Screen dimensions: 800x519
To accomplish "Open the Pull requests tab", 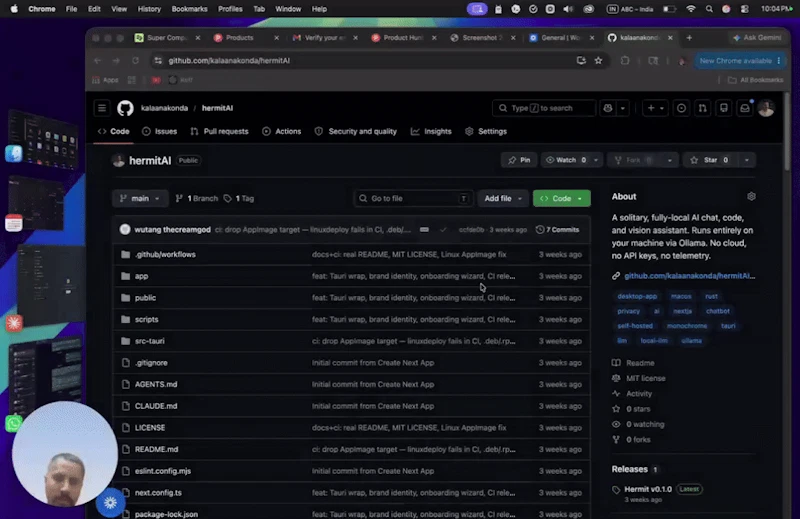I will pyautogui.click(x=219, y=132).
